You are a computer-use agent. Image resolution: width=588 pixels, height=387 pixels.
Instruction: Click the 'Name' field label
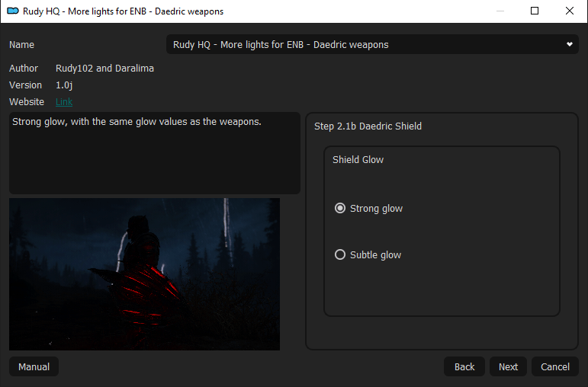tap(22, 45)
